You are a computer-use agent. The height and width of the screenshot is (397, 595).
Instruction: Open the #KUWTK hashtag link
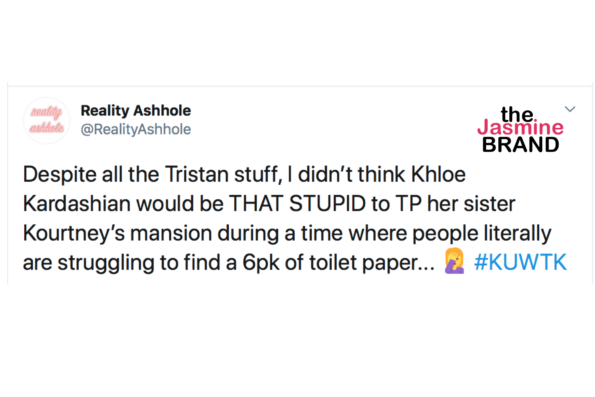coord(521,262)
